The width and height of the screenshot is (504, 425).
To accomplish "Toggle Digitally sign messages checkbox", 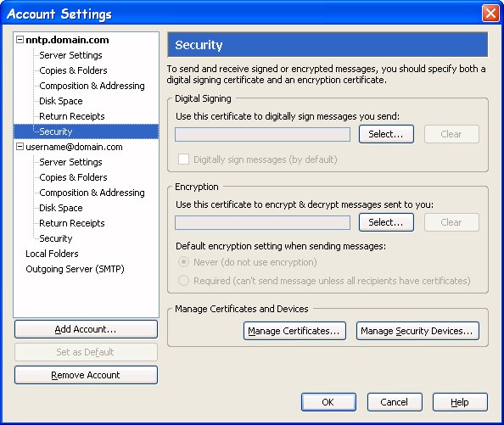I will pyautogui.click(x=183, y=159).
